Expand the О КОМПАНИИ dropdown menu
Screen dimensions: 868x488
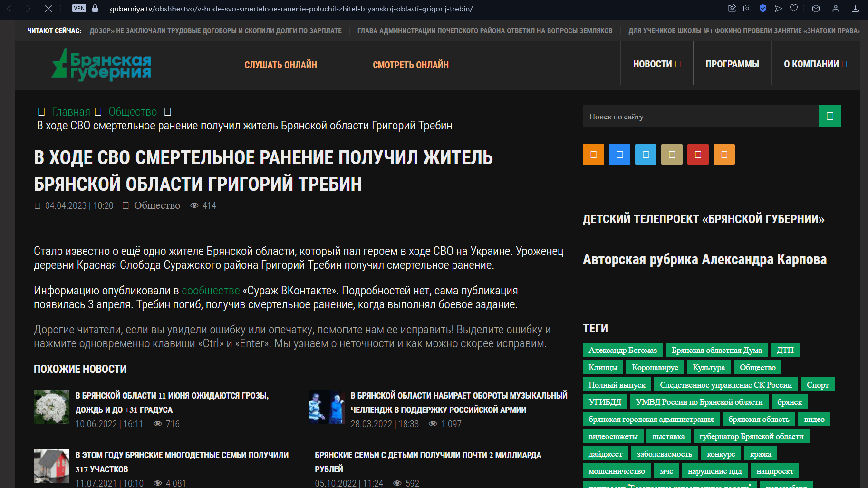coord(815,64)
